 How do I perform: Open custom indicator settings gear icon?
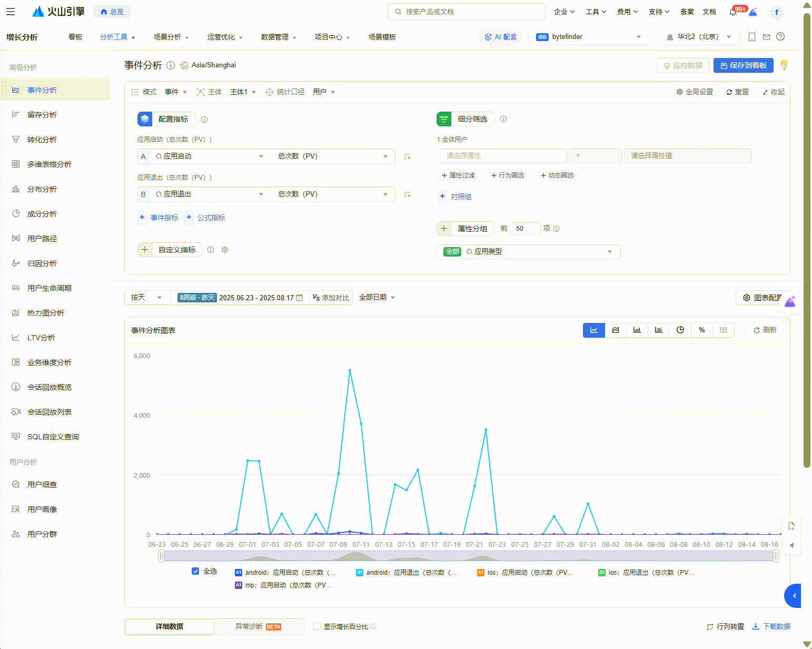(x=225, y=250)
